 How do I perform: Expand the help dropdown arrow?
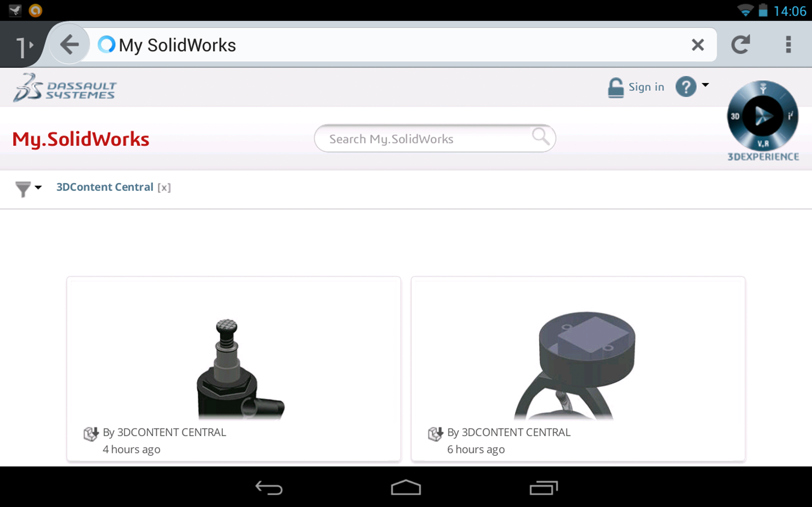(x=705, y=85)
